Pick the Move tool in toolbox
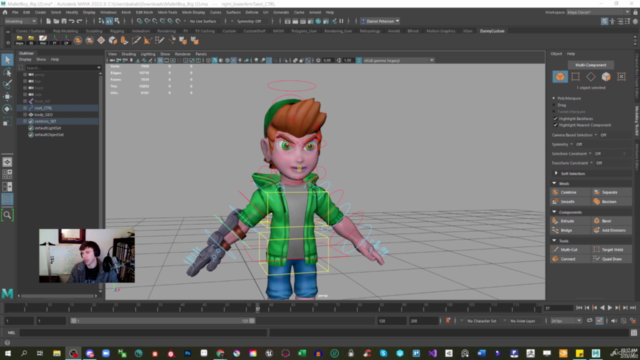Image resolution: width=640 pixels, height=360 pixels. pos(7,96)
